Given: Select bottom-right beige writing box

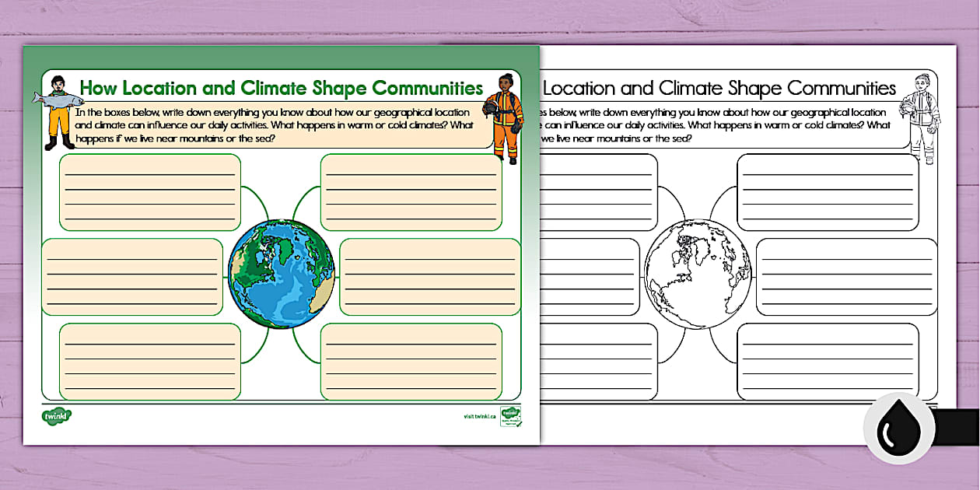Looking at the screenshot, I should 411,361.
